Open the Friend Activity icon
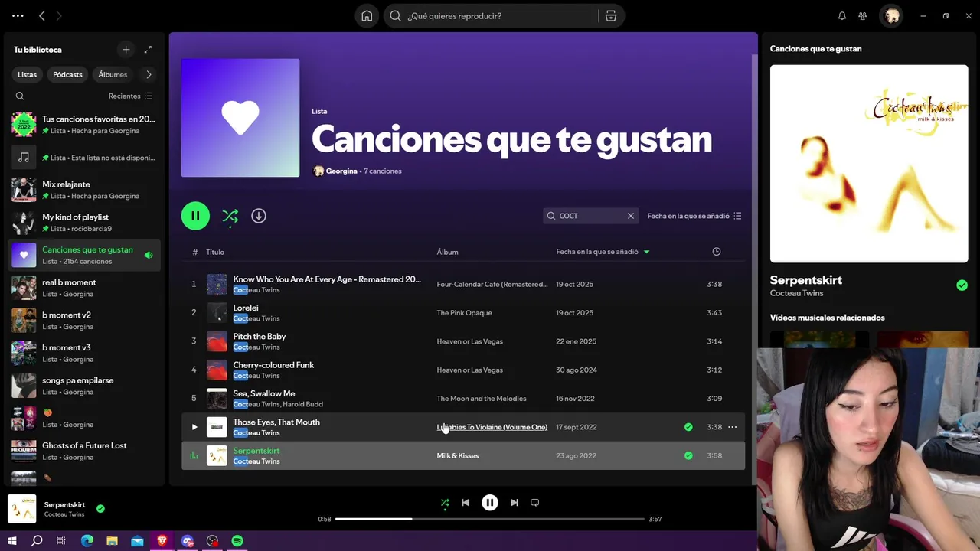The height and width of the screenshot is (551, 980). pyautogui.click(x=863, y=16)
